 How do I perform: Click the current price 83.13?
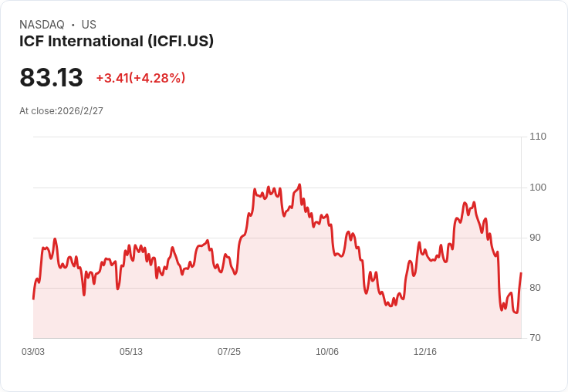[51, 77]
